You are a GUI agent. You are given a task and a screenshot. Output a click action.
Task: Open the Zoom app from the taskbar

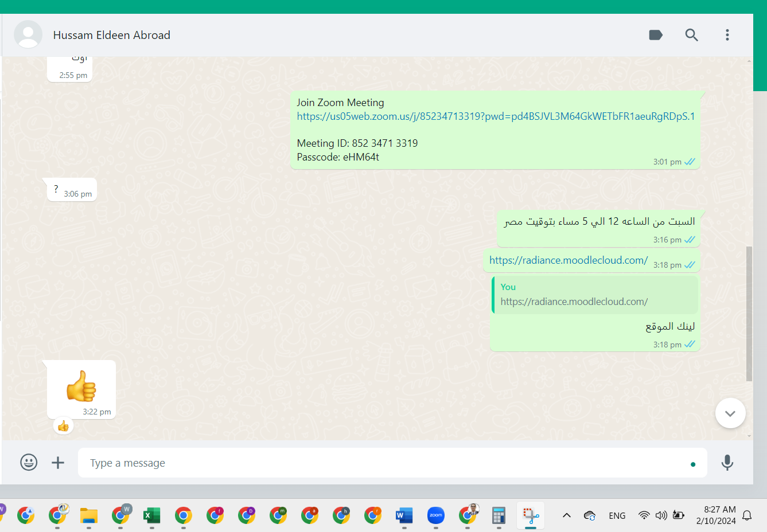[x=436, y=515]
